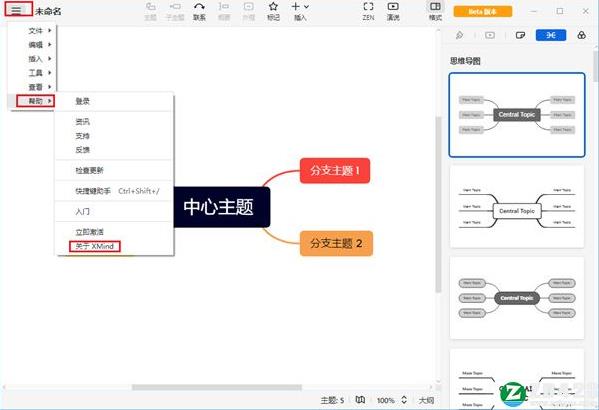Choose 资讯 (News) in Help submenu
Screen dimensions: 599x410
tap(115, 122)
